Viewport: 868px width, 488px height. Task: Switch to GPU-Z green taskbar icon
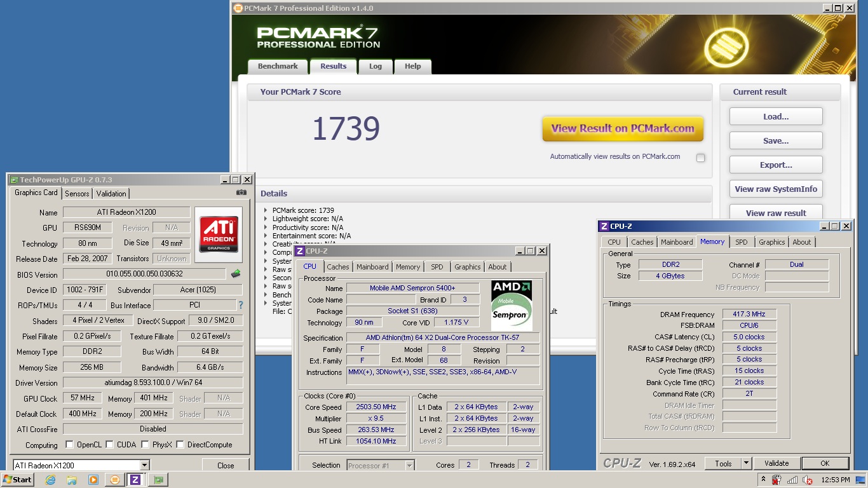(x=158, y=480)
